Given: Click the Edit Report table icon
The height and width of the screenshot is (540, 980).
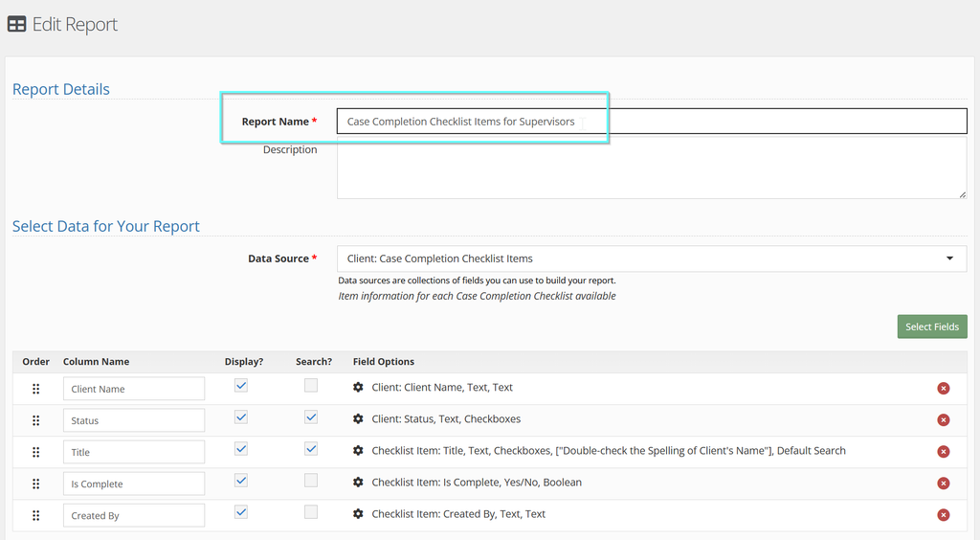Looking at the screenshot, I should [x=16, y=24].
